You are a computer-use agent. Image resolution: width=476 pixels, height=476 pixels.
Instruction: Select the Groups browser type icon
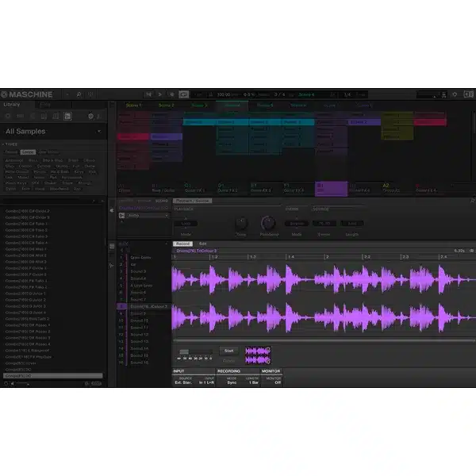[x=20, y=116]
